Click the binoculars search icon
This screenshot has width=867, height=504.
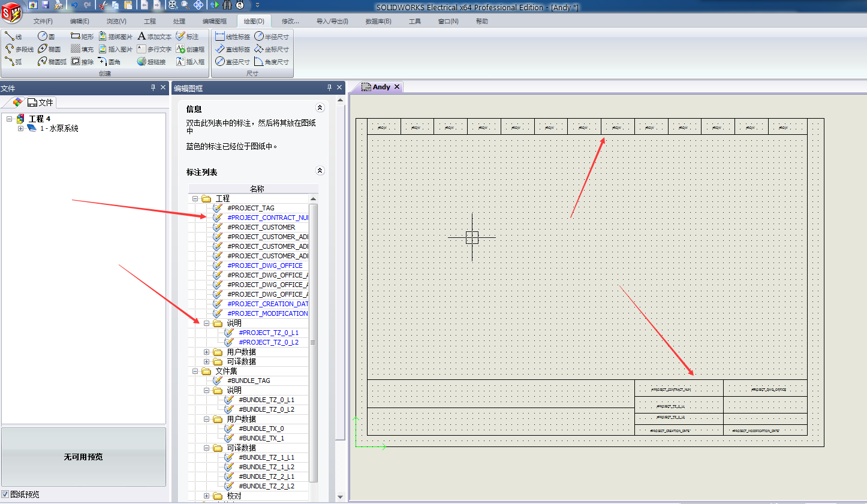[x=227, y=5]
